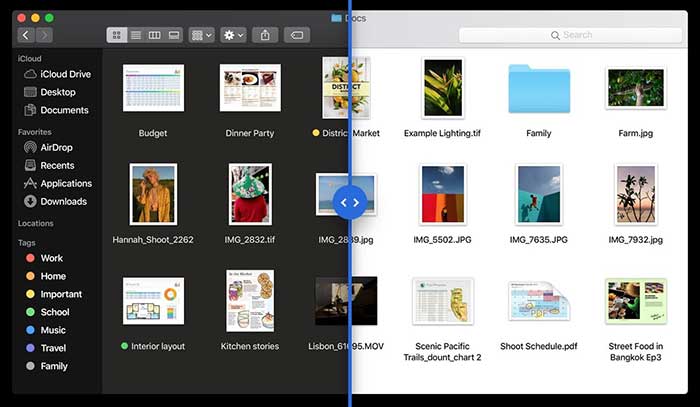The image size is (700, 407).
Task: Select Street Food in Bangkok Ep3
Action: pos(636,300)
